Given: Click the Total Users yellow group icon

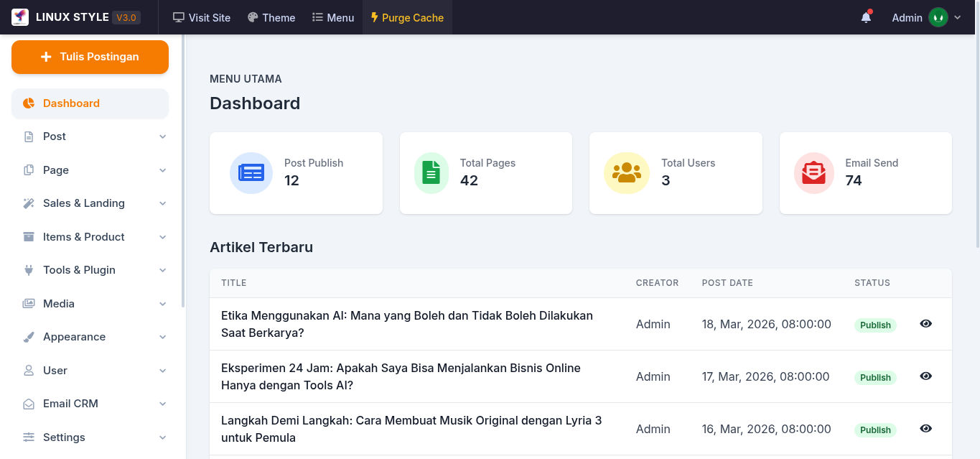Looking at the screenshot, I should tap(627, 173).
